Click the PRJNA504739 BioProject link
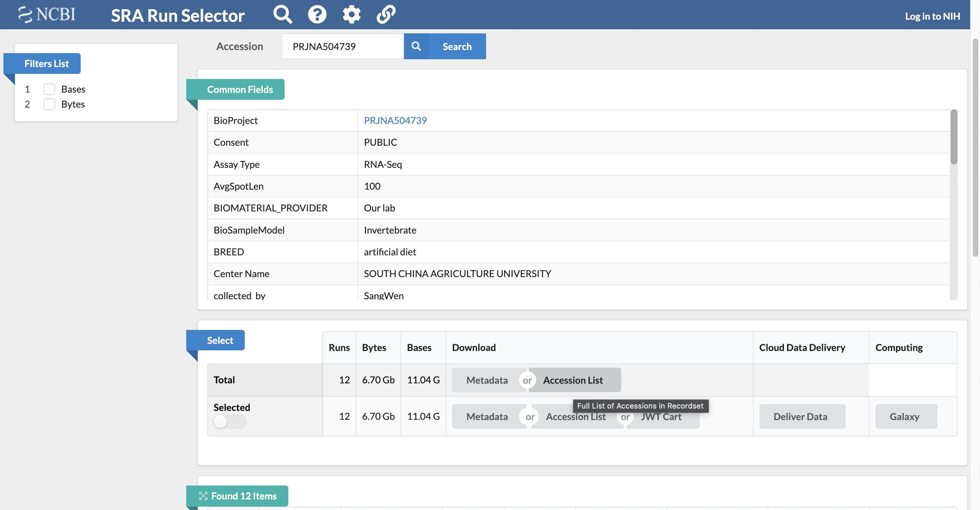Image resolution: width=980 pixels, height=510 pixels. pyautogui.click(x=395, y=119)
